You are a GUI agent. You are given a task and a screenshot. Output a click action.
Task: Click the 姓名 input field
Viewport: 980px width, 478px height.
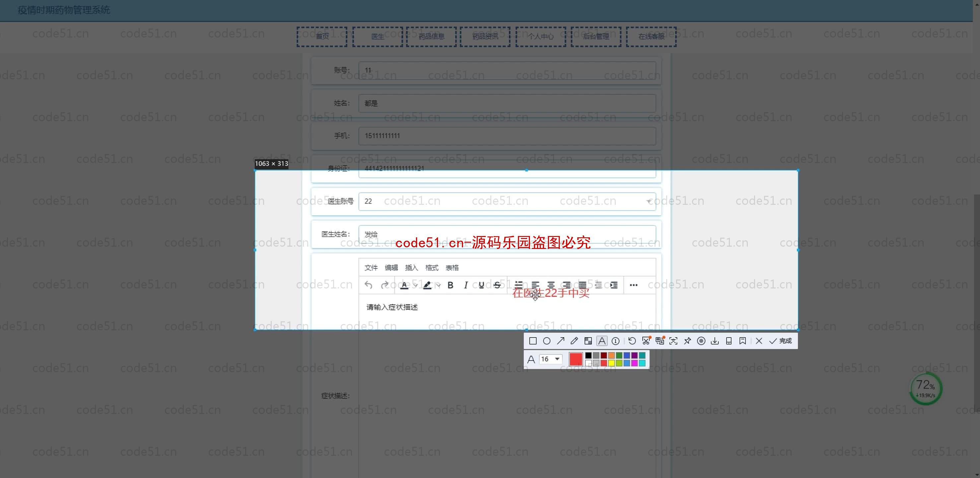507,103
